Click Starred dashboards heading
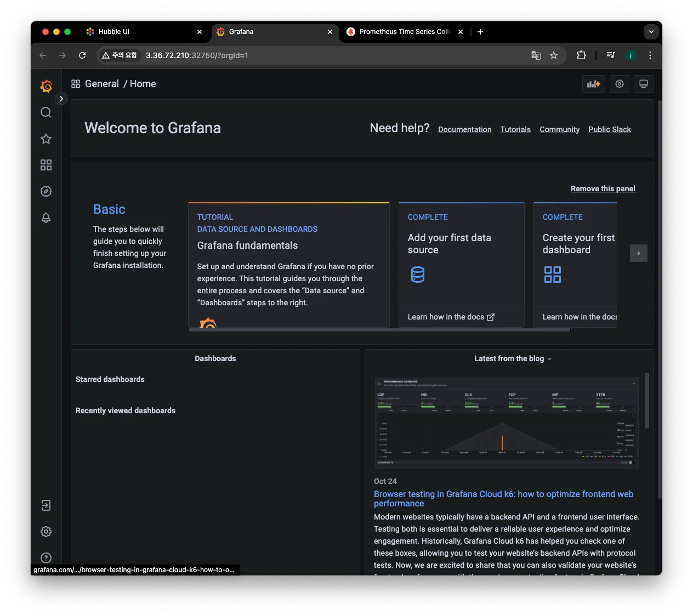The width and height of the screenshot is (693, 616). [x=110, y=380]
